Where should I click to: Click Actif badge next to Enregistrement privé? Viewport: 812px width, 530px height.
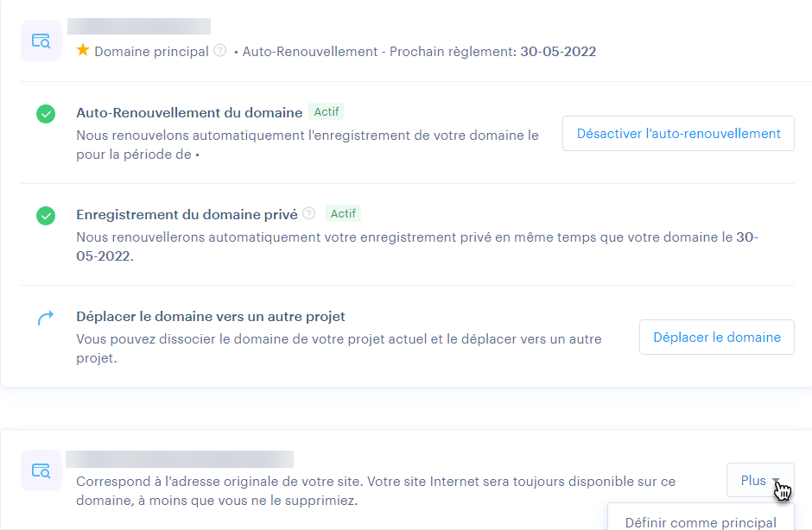coord(343,214)
